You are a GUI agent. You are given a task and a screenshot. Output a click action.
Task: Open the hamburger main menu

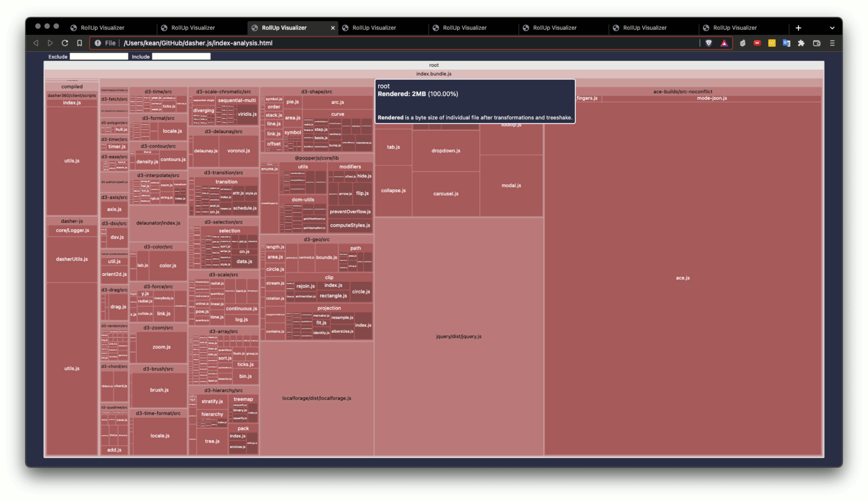coord(832,43)
